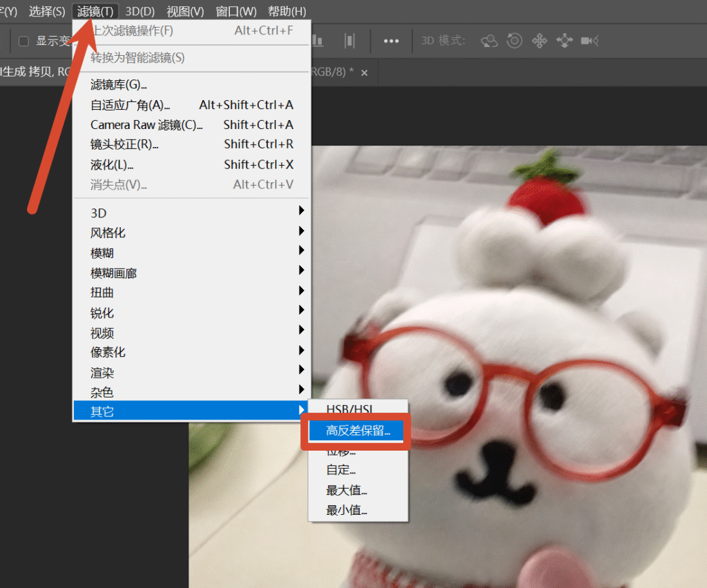Viewport: 707px width, 588px height.
Task: Select the 3D pan move icon
Action: click(x=539, y=41)
